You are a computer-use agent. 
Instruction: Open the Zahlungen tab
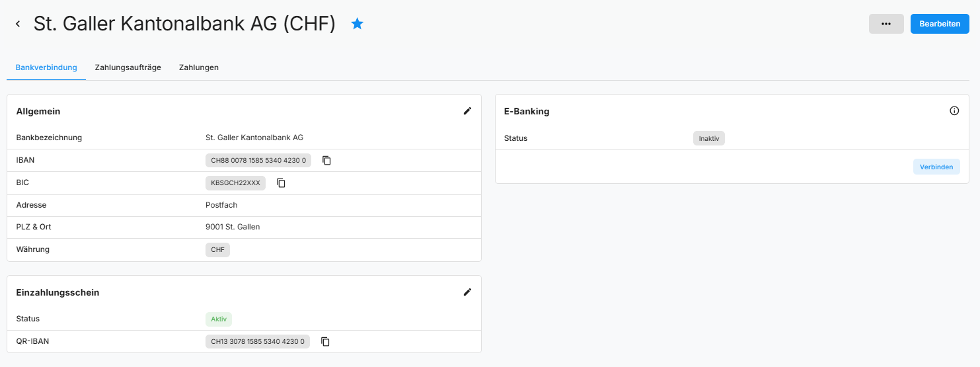click(x=199, y=67)
